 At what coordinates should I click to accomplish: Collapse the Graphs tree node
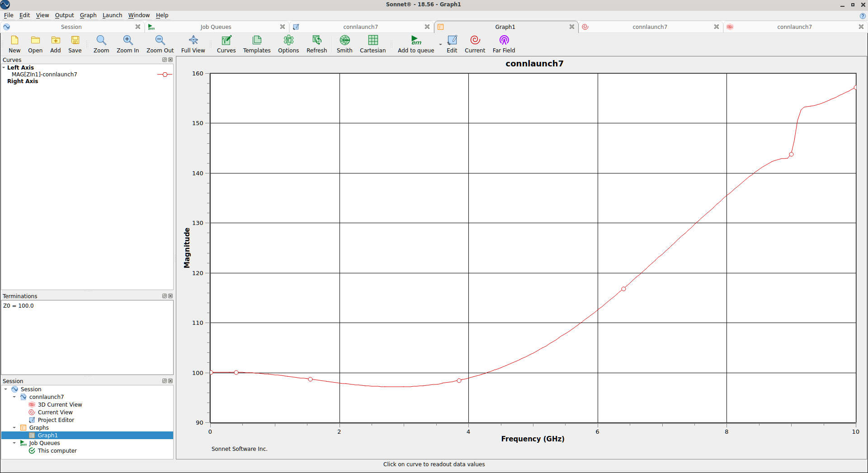(14, 428)
